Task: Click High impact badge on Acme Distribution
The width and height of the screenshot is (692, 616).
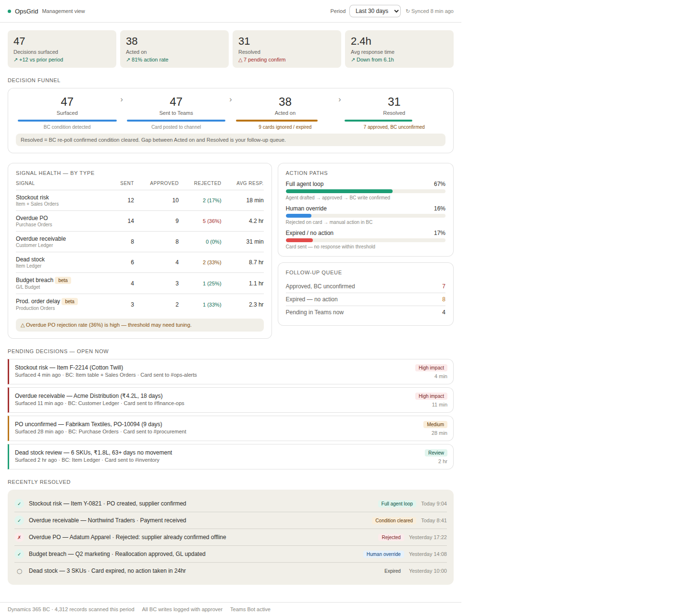Action: tap(431, 396)
